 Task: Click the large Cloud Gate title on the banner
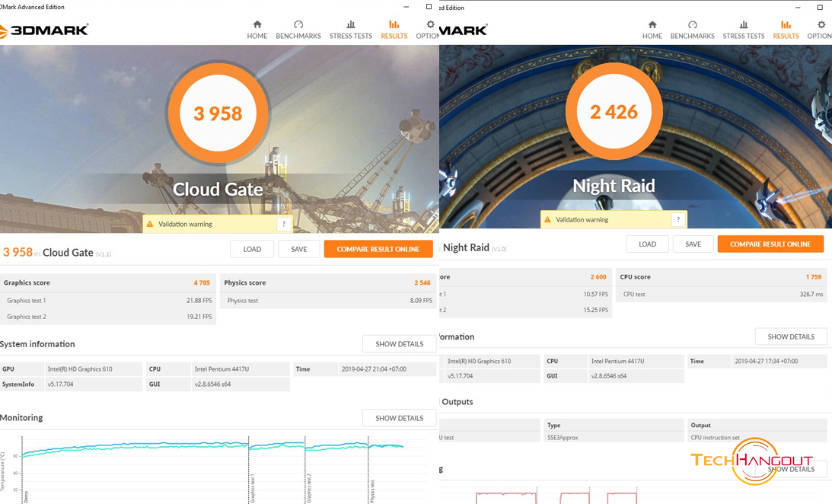pos(218,190)
